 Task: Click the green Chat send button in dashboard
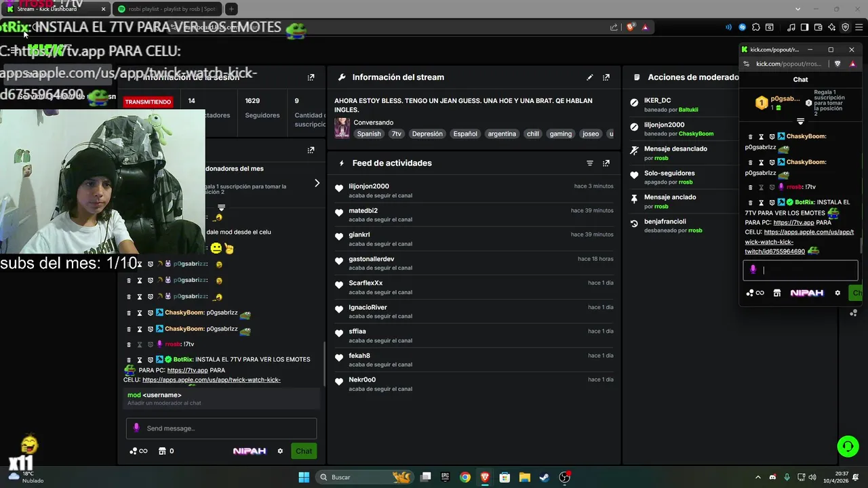coord(304,451)
